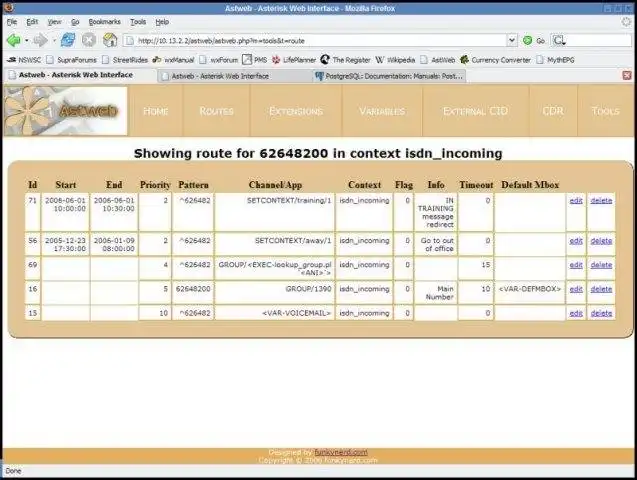Click the <VAR-VOICEMAIL> cell

[x=275, y=313]
